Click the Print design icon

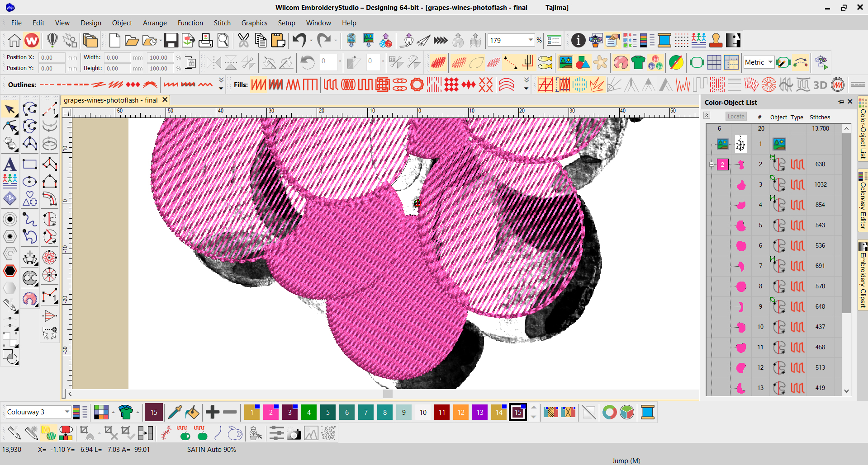206,41
